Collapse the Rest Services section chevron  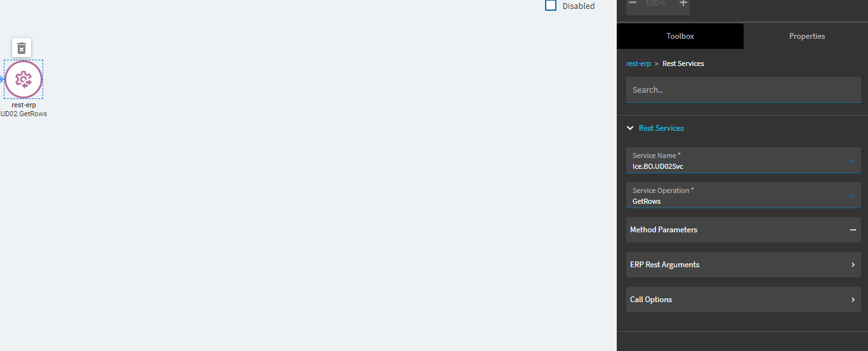tap(630, 128)
